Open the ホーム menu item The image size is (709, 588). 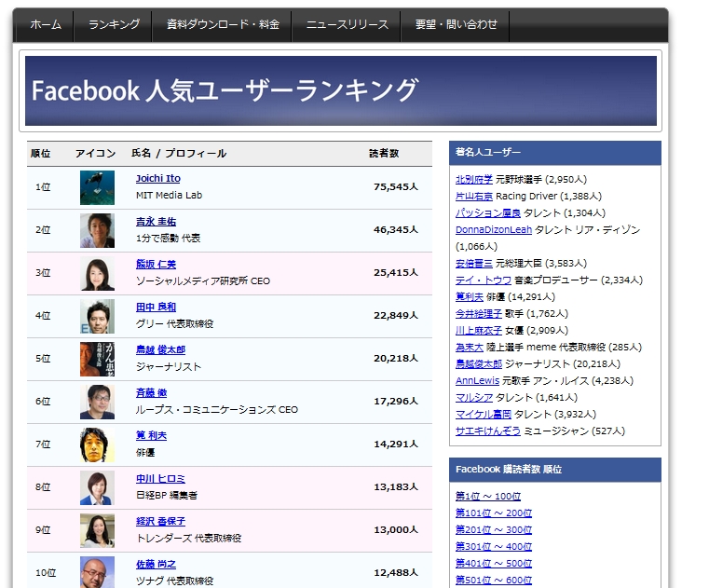[46, 24]
